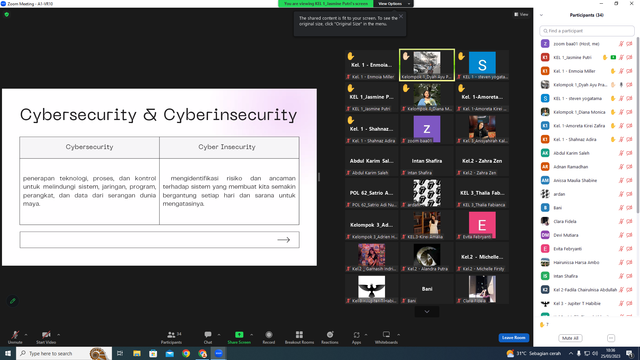
Task: Click the blue Leave Room button
Action: [513, 338]
